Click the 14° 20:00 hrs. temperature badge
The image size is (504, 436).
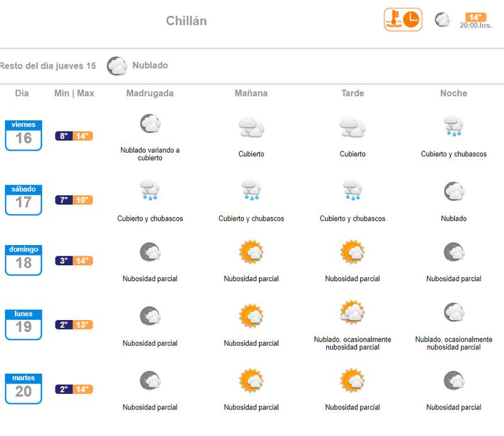tap(476, 21)
